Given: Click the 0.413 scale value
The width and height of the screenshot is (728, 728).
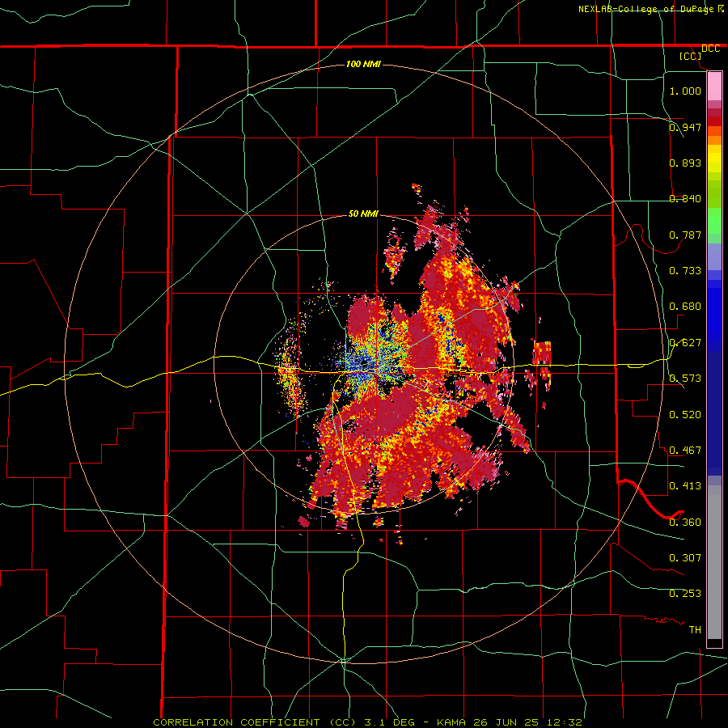Looking at the screenshot, I should click(x=685, y=485).
